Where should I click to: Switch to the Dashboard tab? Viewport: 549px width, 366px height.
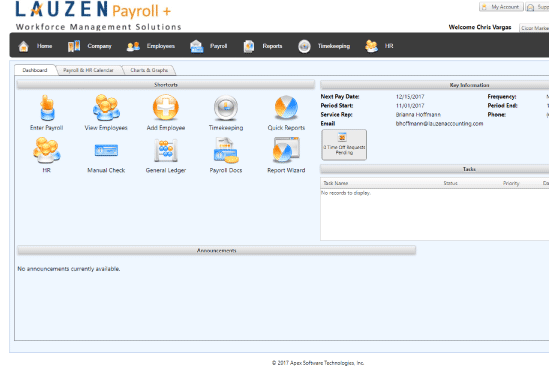pyautogui.click(x=35, y=70)
